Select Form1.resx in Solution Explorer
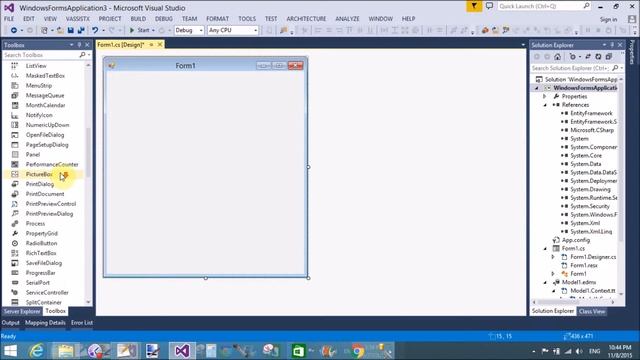 pyautogui.click(x=584, y=265)
